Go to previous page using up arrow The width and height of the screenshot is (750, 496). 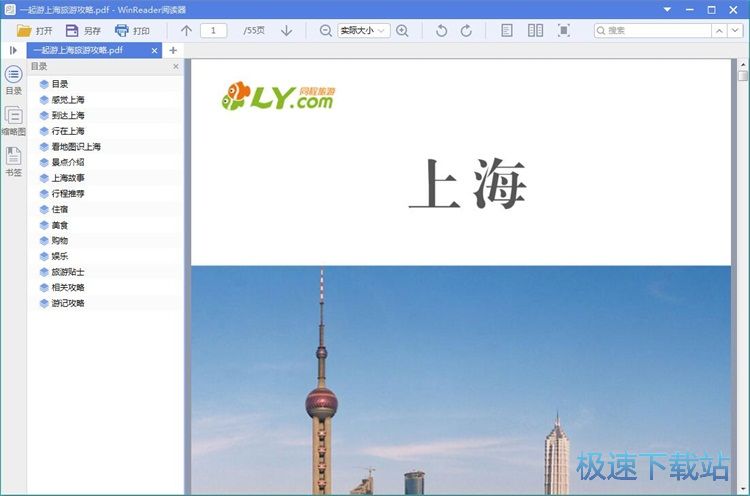186,31
